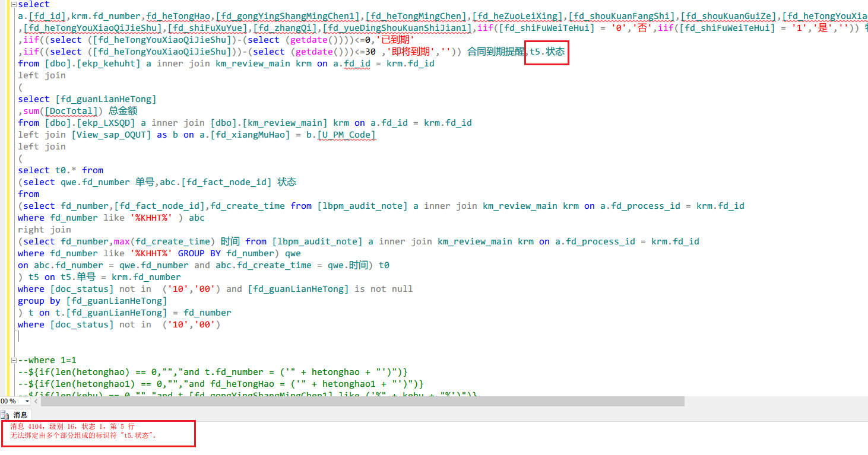Click the line 'select t0.* from'
Viewport: 868px width, 455px height.
tap(61, 170)
